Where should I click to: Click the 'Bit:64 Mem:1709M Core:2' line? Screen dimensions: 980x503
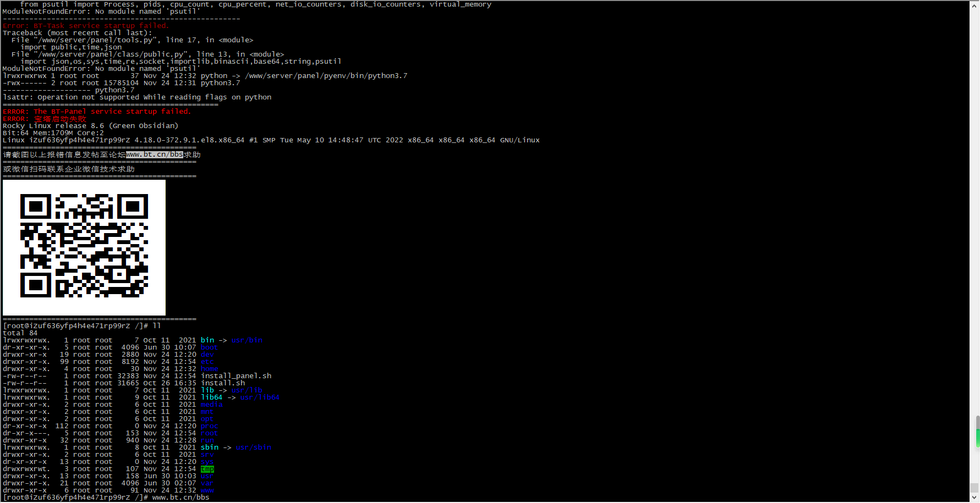point(53,133)
